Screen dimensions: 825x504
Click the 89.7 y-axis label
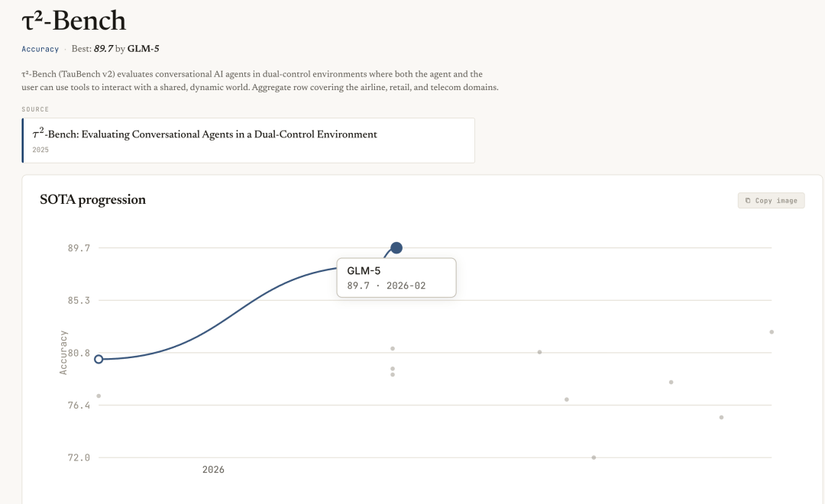pyautogui.click(x=79, y=247)
